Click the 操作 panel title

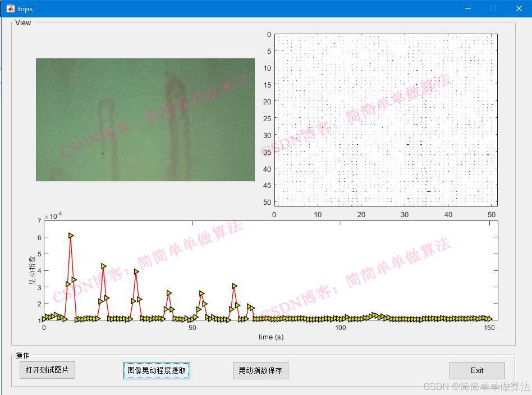tap(22, 355)
